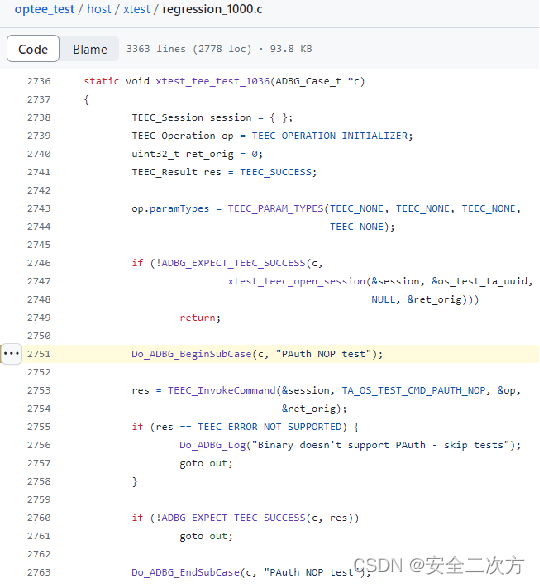Switch to the Code tab
The image size is (540, 584).
click(33, 49)
